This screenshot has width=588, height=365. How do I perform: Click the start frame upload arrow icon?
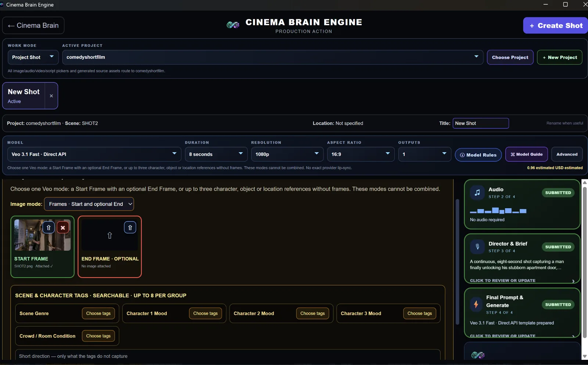pos(49,228)
